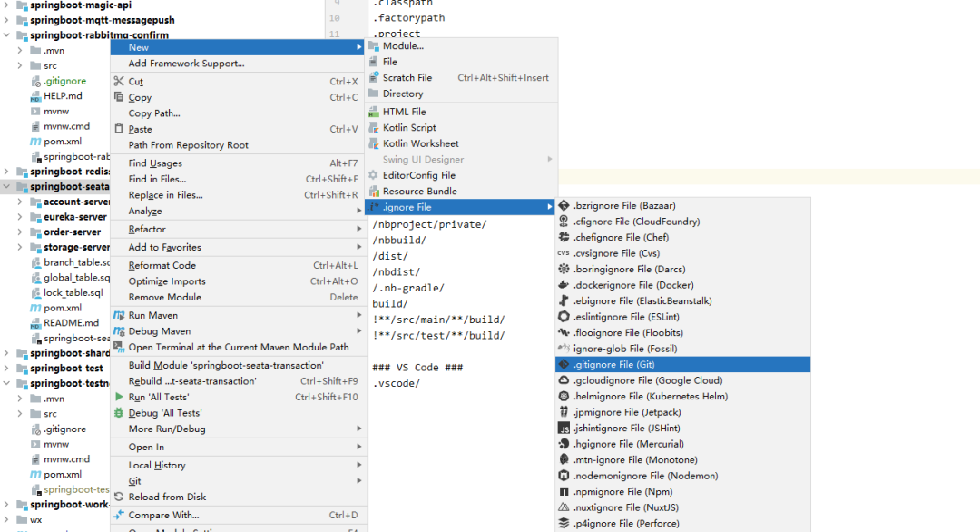Click the Perforce icon next to .p4ignore File

563,523
